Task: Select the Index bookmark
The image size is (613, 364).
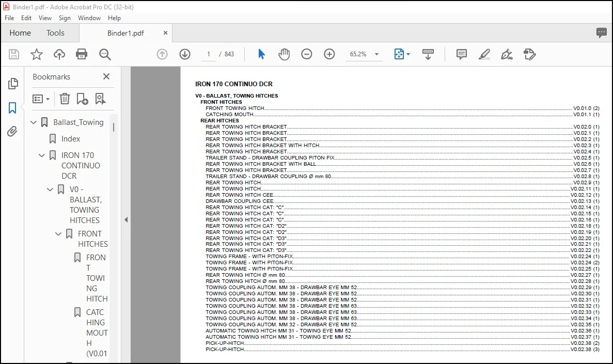Action: [70, 139]
